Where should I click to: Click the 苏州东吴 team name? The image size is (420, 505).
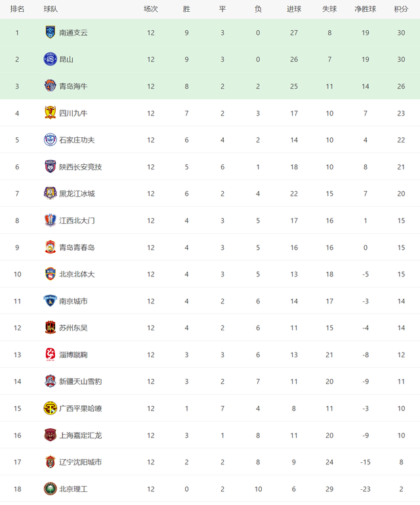(73, 328)
